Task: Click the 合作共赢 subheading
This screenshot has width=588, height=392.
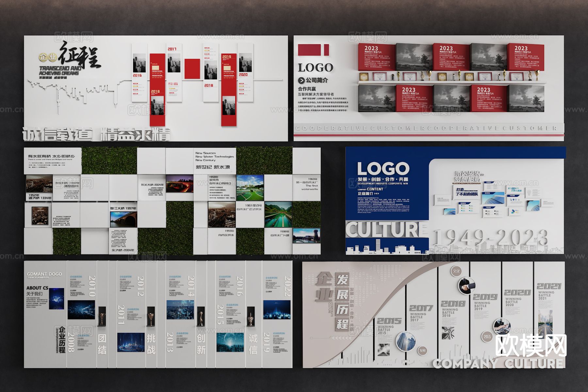Action: coord(307,89)
